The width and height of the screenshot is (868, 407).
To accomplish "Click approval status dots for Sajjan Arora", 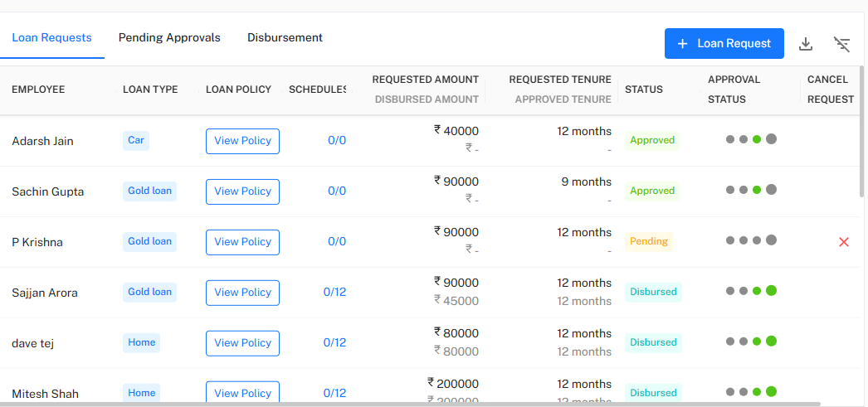I will point(751,291).
